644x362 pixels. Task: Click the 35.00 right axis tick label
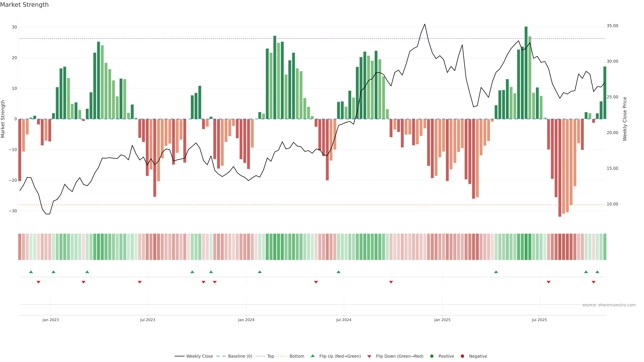pos(612,26)
